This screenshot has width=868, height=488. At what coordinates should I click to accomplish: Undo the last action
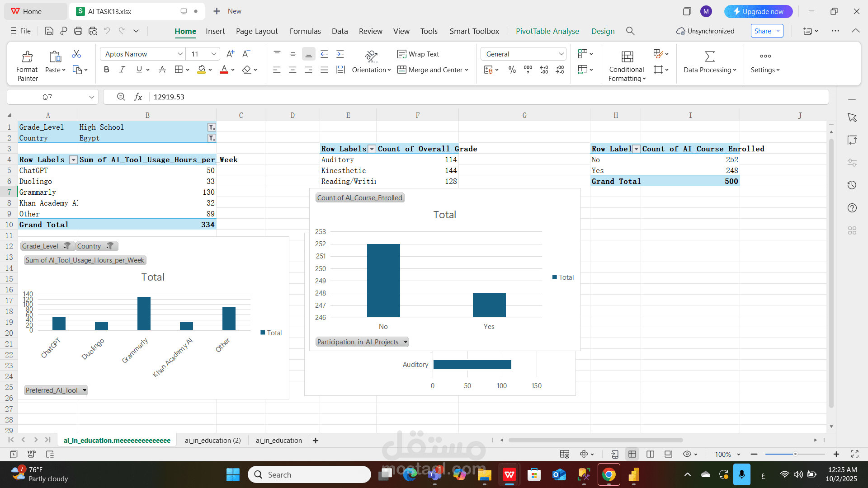(107, 31)
